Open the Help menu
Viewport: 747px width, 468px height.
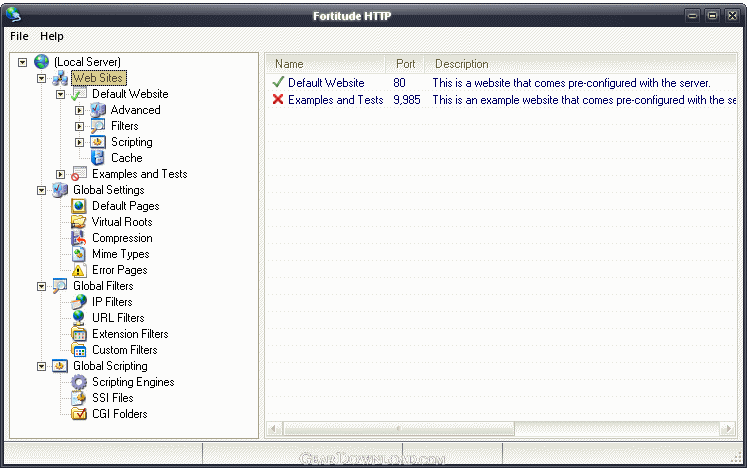pos(51,36)
